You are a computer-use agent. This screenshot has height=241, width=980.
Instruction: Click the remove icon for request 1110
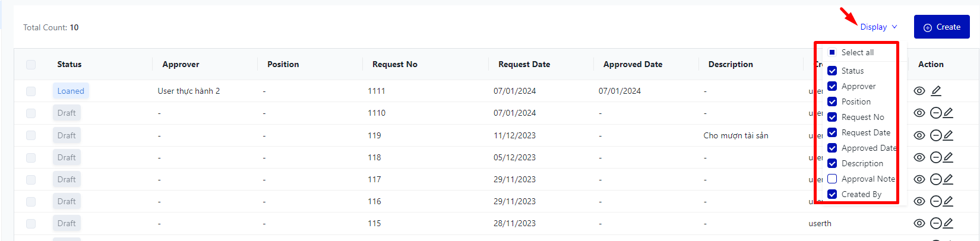point(935,113)
